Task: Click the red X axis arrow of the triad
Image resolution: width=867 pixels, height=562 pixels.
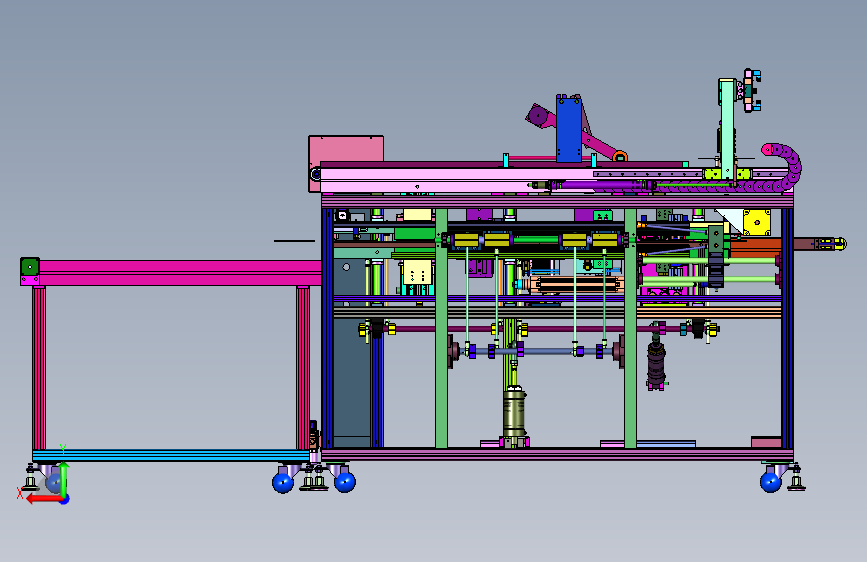Action: [43, 499]
